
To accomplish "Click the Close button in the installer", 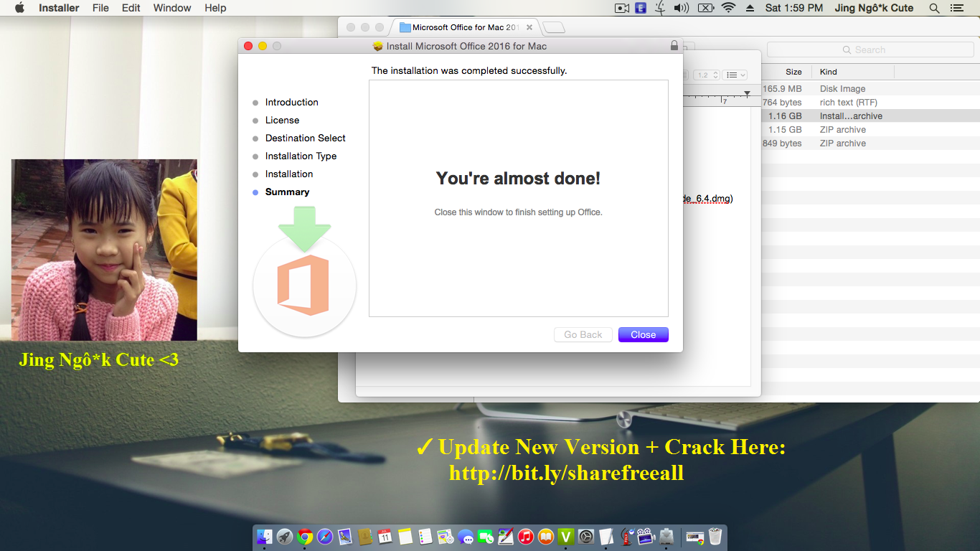I will tap(643, 334).
